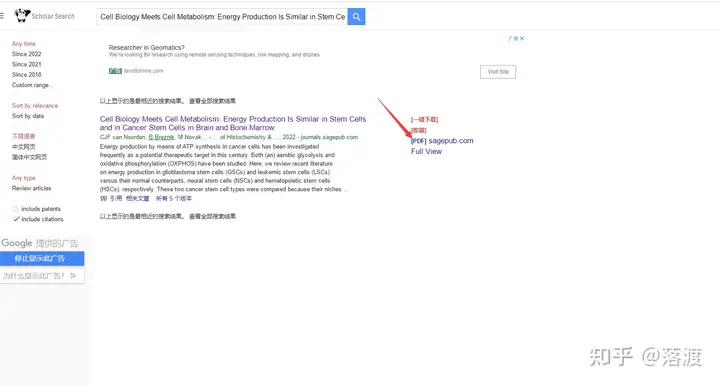Click the Visit Site ad button

pyautogui.click(x=498, y=72)
